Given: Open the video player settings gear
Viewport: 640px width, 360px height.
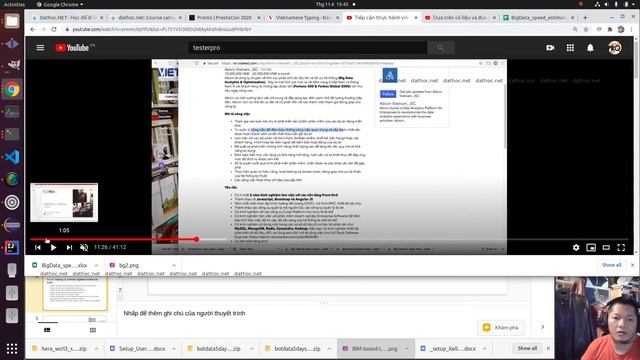Looking at the screenshot, I should point(576,247).
